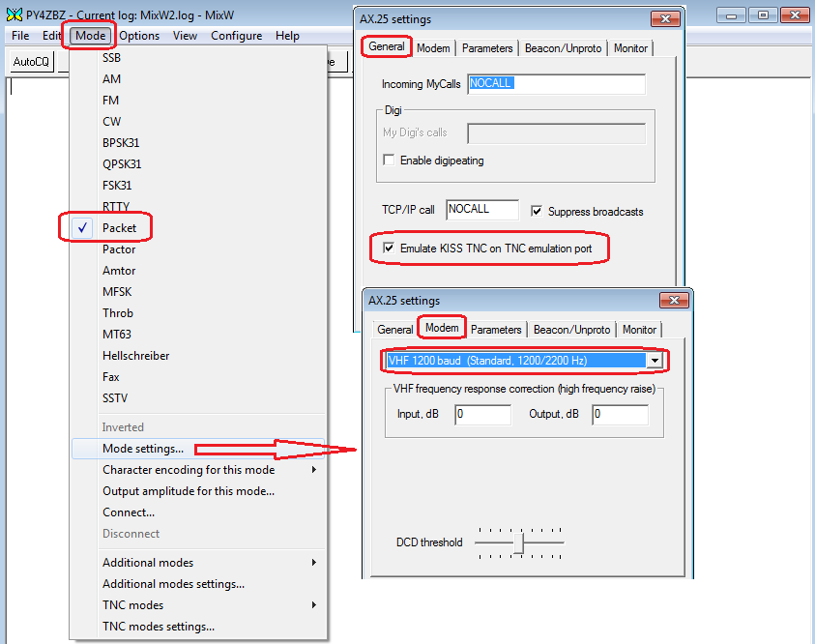Select CW mode

(198, 122)
